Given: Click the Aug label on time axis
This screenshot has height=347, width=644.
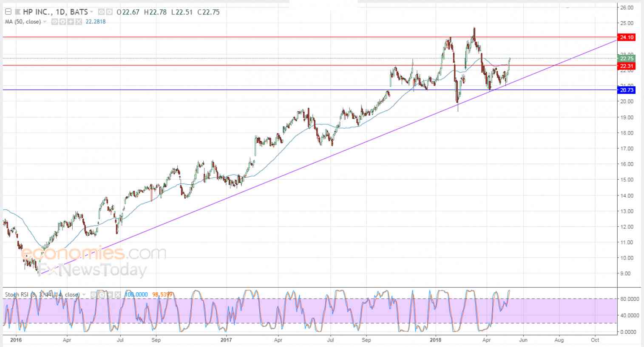Looking at the screenshot, I should pyautogui.click(x=559, y=340).
